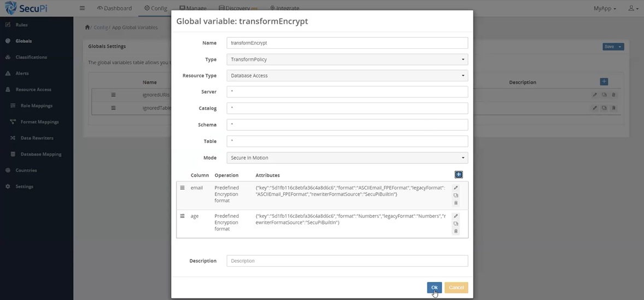
Task: Duplicate the ignoredTables global variable
Action: 604,108
